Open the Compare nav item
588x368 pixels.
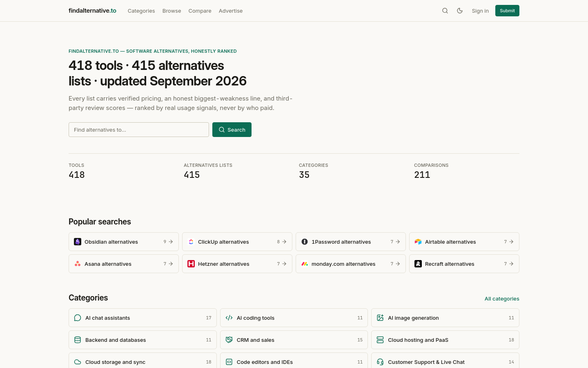click(200, 11)
